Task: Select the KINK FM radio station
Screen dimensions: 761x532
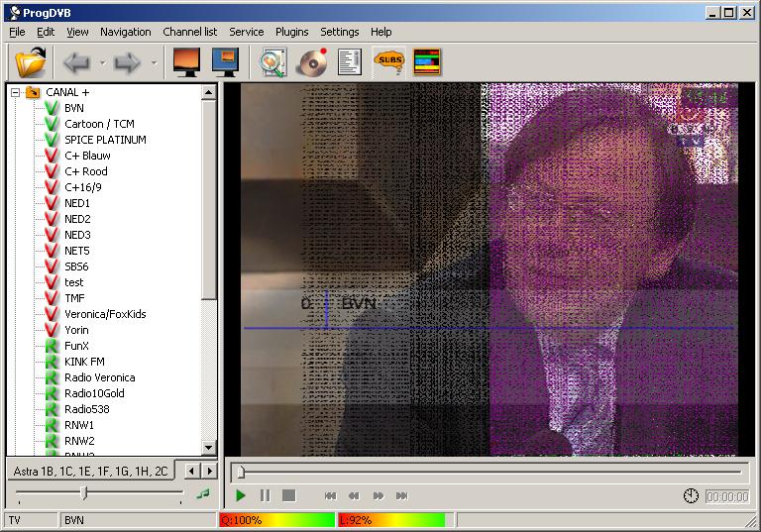Action: [x=84, y=363]
